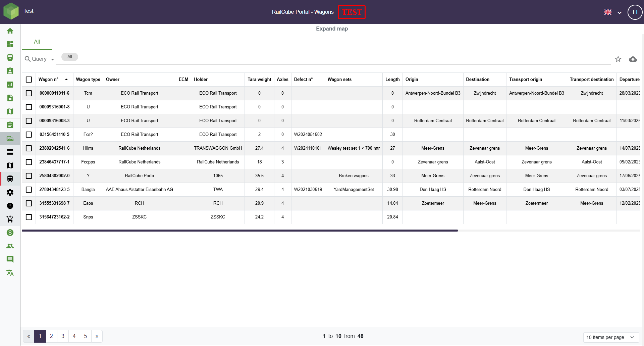Sort by Wagon n° column header
The width and height of the screenshot is (644, 346).
tap(48, 80)
